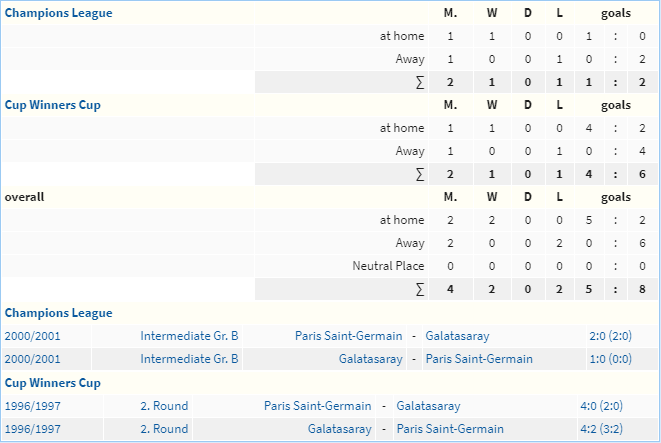This screenshot has width=661, height=443.
Task: Select home team Galatasaray in the 4:2 match
Action: tap(340, 429)
